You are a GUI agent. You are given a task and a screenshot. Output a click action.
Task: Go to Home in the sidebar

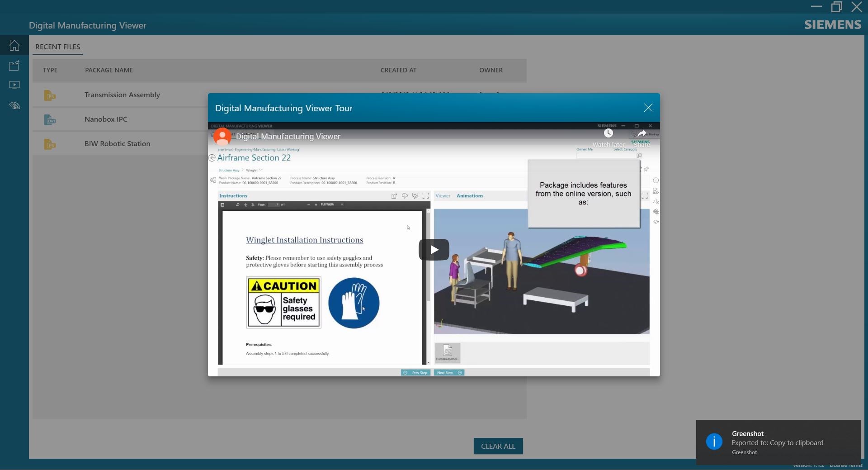[14, 45]
